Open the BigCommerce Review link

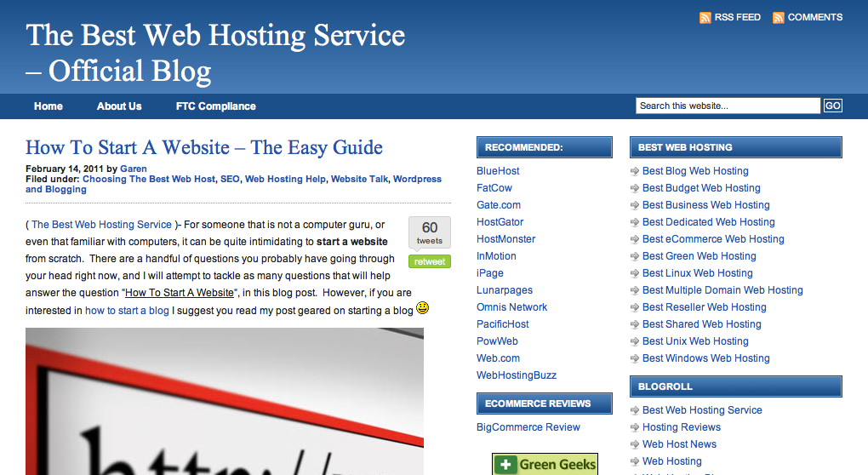[x=528, y=427]
